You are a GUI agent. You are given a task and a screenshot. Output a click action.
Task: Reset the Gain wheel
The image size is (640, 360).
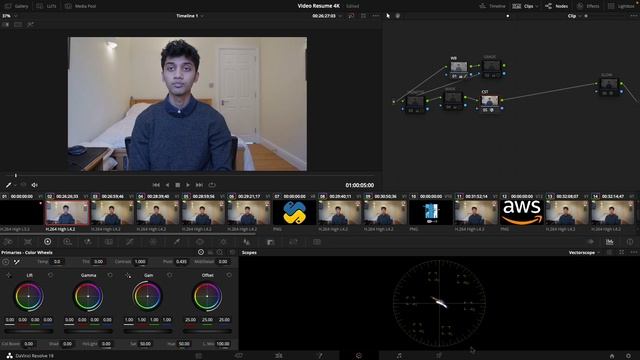169,275
